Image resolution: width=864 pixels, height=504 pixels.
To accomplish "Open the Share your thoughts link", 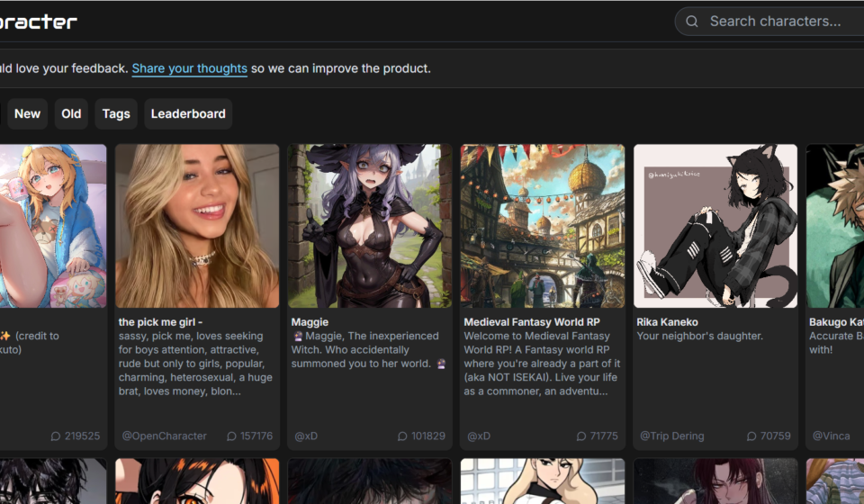I will pyautogui.click(x=190, y=68).
